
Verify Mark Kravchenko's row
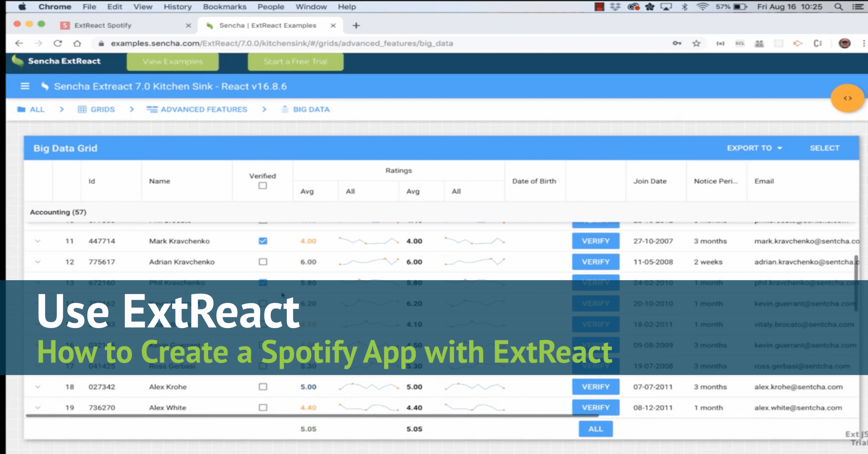[595, 241]
